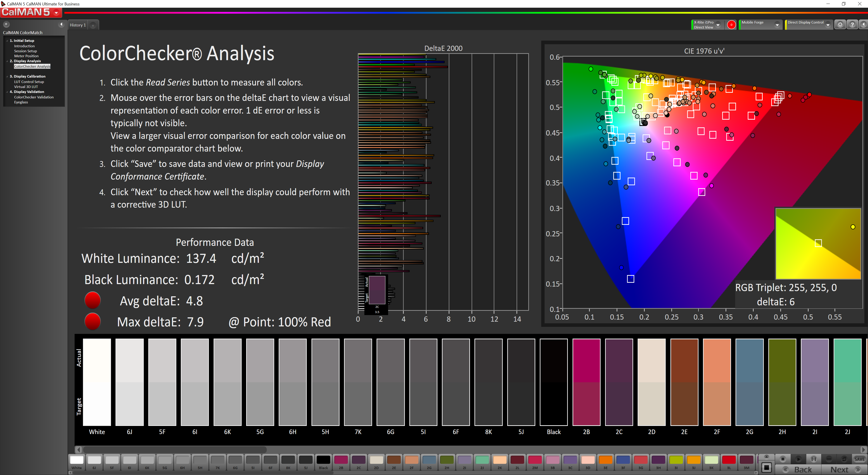
Task: Click the refresh loop icon near Save
Action: [844, 459]
